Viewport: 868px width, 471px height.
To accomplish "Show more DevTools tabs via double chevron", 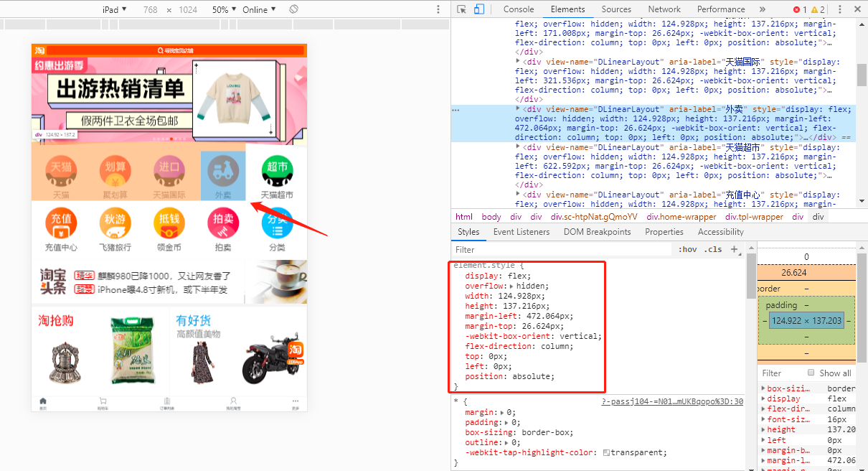I will tap(762, 9).
